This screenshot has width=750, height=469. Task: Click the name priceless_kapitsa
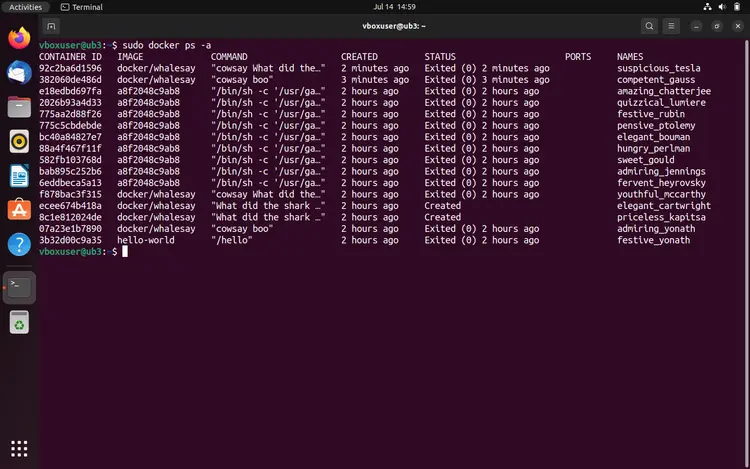(661, 217)
